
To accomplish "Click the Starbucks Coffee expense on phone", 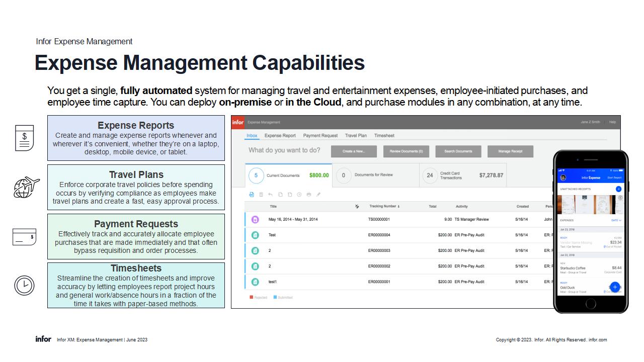I will point(591,269).
